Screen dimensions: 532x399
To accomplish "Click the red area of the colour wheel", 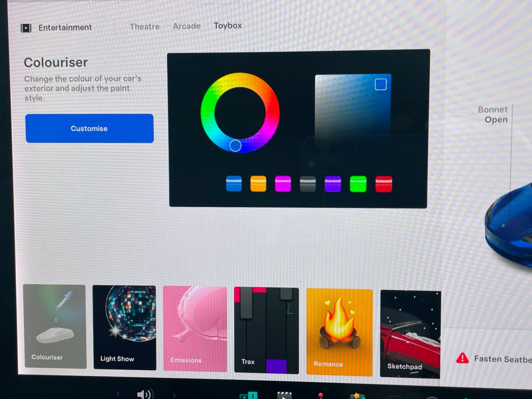I will tap(273, 113).
